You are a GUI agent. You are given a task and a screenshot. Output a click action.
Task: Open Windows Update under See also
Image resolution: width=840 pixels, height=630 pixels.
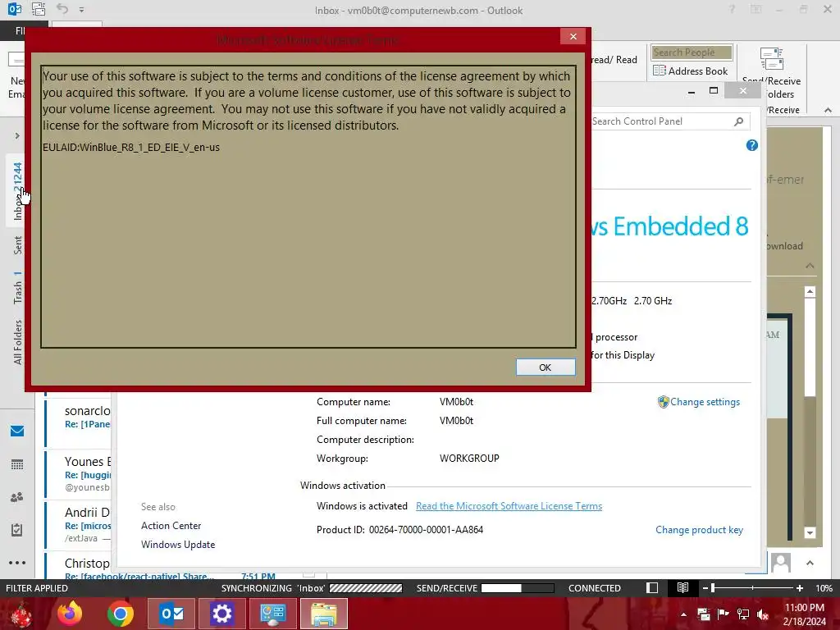[x=178, y=545]
